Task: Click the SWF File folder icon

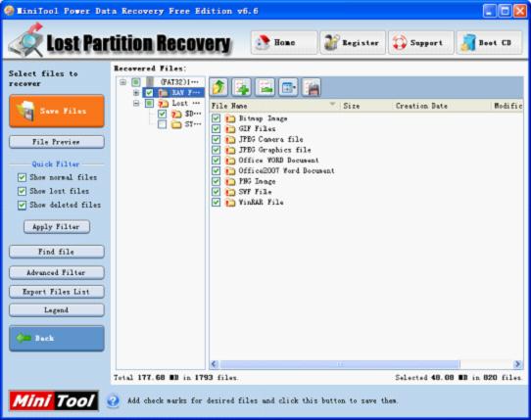Action: 230,192
